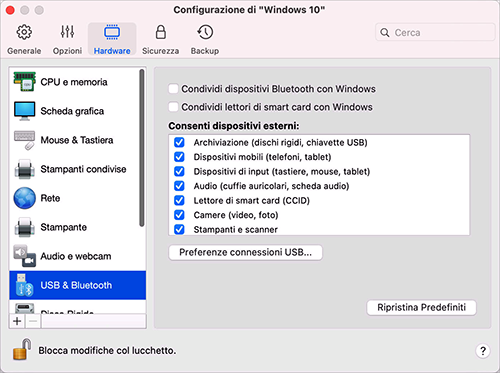Click the Scheda grafica monitor icon
This screenshot has width=500, height=373.
tap(25, 111)
